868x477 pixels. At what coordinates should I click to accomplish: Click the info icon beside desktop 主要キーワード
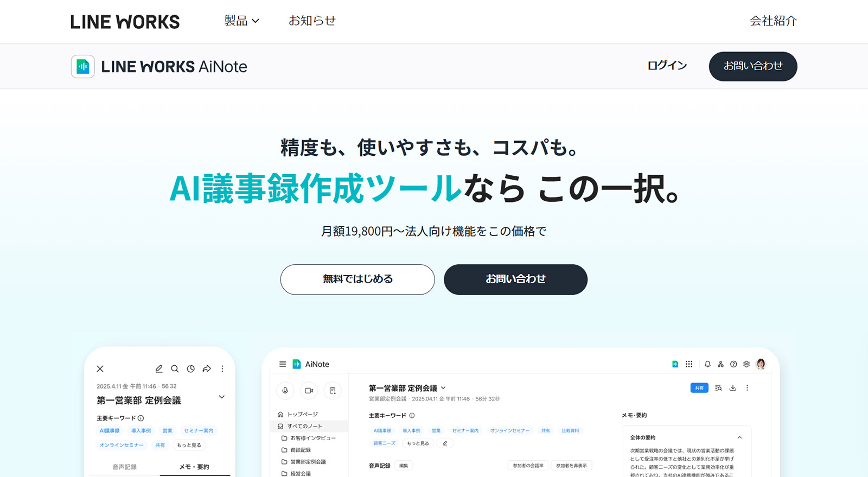click(412, 416)
